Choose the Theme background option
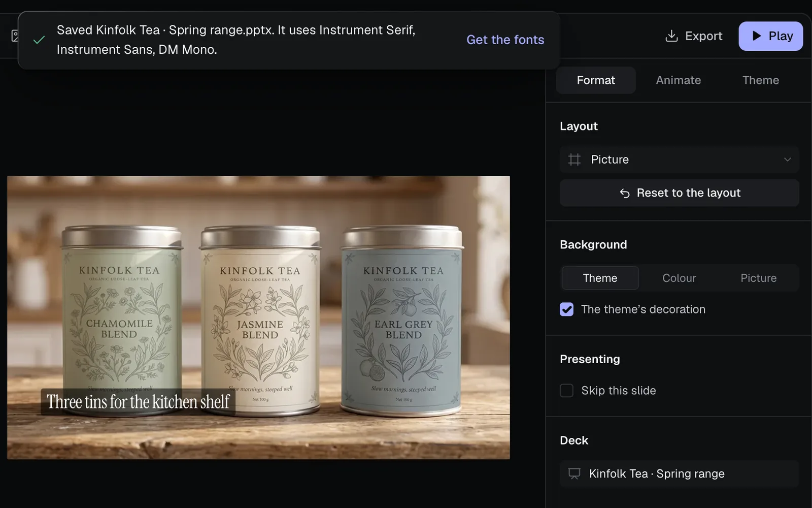Screen dimensions: 812x508 point(600,278)
